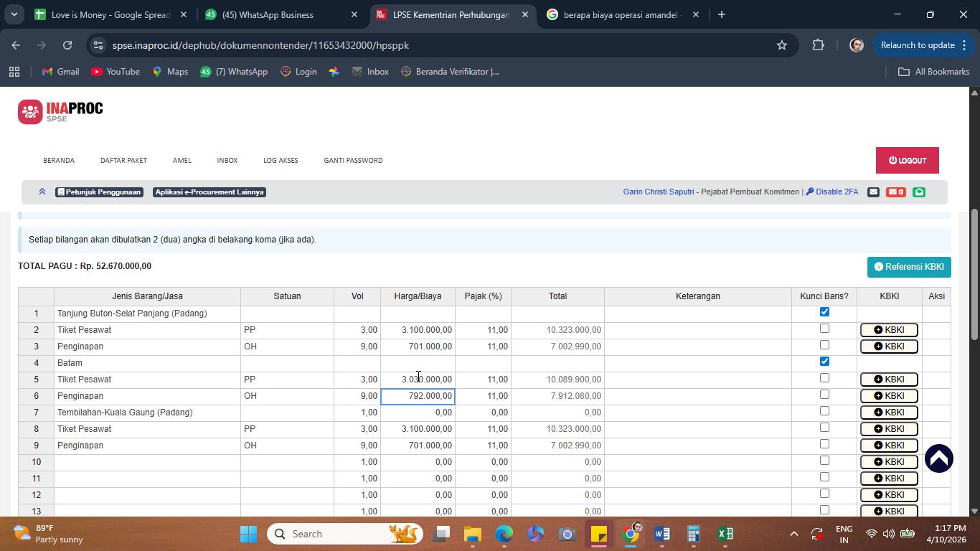Open the red envelope notification badge
This screenshot has width=980, height=551.
895,192
